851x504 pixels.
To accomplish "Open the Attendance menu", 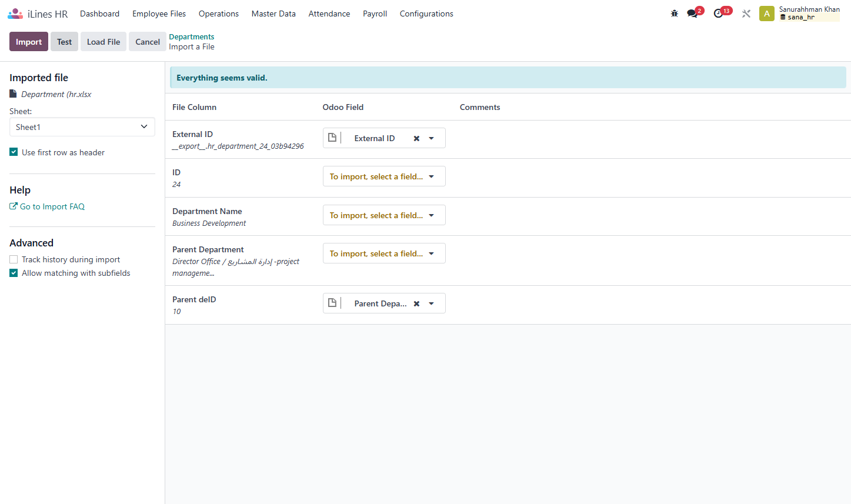I will pos(329,14).
